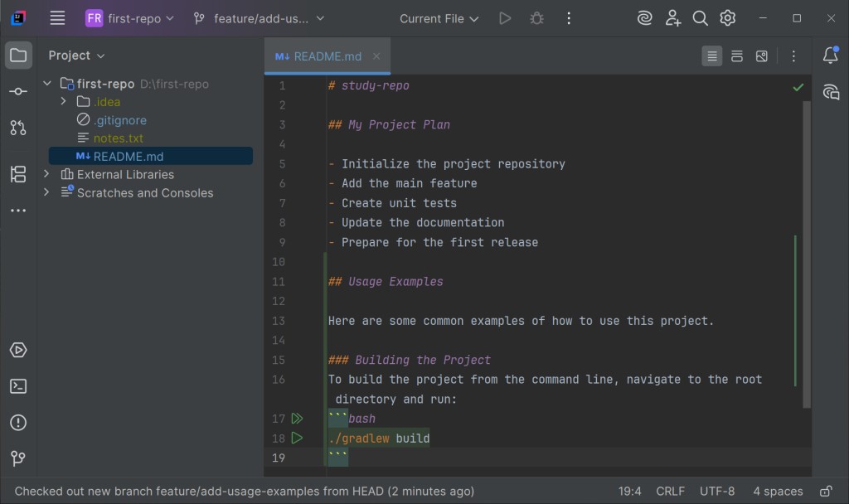The image size is (849, 504).
Task: Click the branch checkout status message
Action: (245, 491)
